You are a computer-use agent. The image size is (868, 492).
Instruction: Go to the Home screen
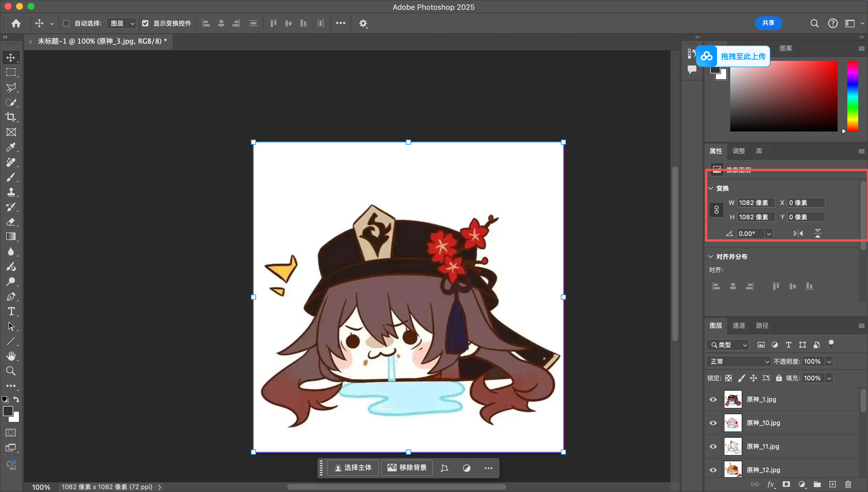coord(16,23)
